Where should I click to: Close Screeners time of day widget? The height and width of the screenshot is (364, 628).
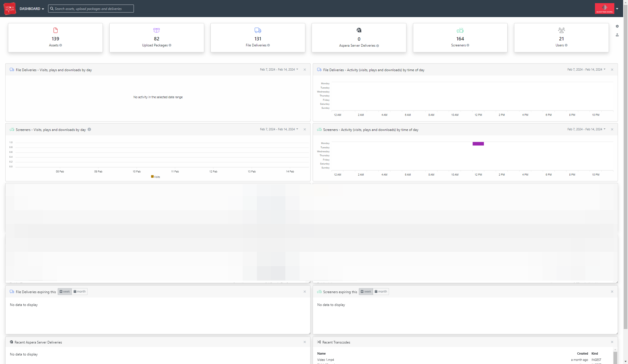[x=612, y=129]
